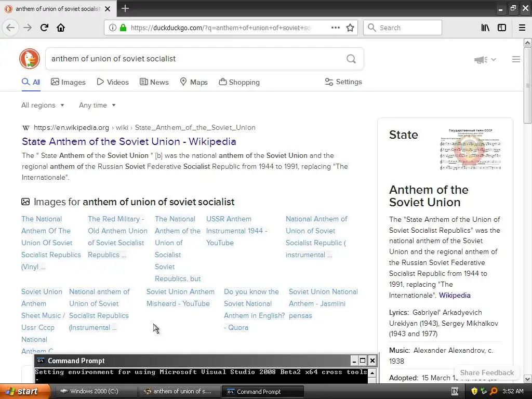Viewport: 532px width, 399px height.
Task: Open Soviet Union Anthem Sheet Music image
Action: point(43,321)
